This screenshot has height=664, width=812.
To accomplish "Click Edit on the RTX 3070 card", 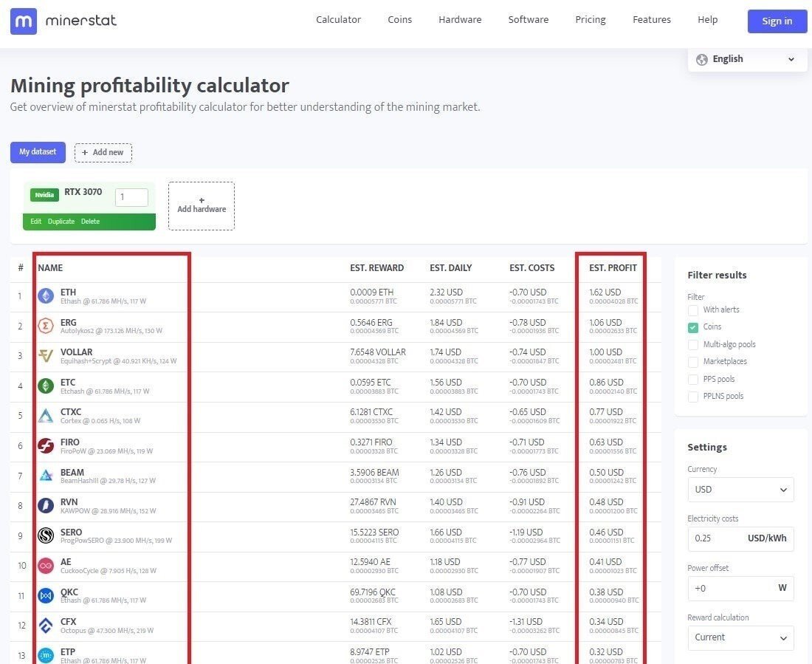I will [x=35, y=222].
